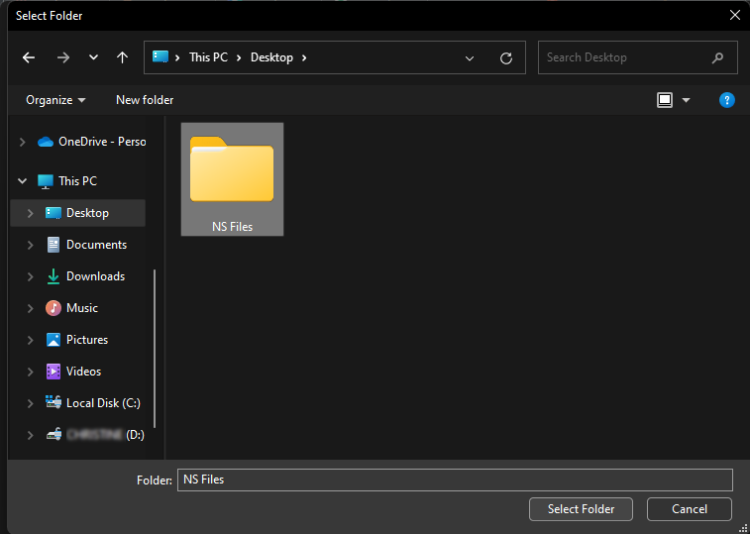Expand the Music tree node
The height and width of the screenshot is (534, 750).
[x=30, y=308]
